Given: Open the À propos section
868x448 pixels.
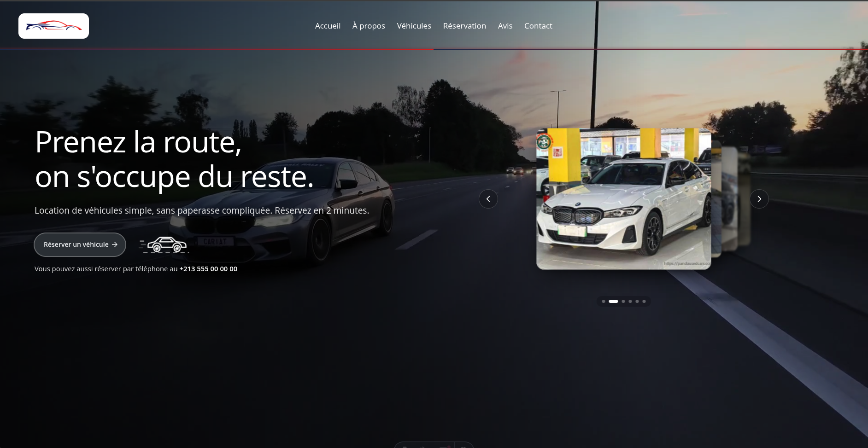Looking at the screenshot, I should pos(369,26).
